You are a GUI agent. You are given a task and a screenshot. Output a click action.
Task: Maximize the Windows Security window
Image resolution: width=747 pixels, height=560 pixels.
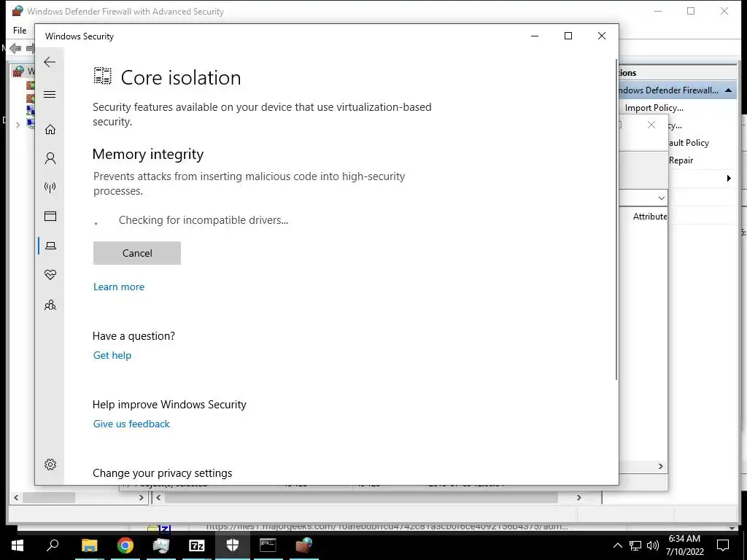(568, 36)
